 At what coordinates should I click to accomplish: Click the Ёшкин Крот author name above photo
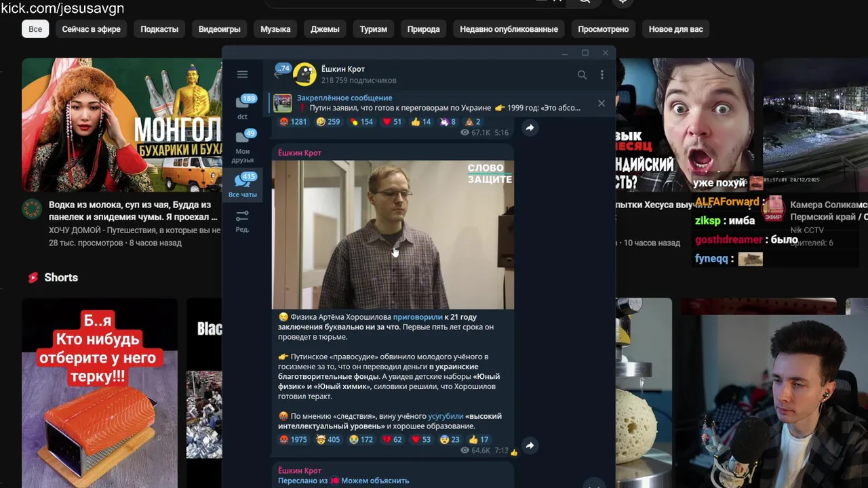click(300, 152)
